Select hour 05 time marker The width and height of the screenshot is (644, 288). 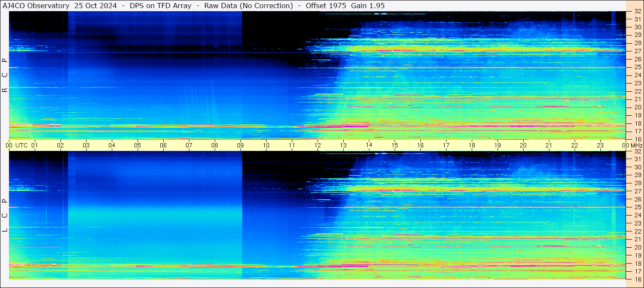click(138, 145)
